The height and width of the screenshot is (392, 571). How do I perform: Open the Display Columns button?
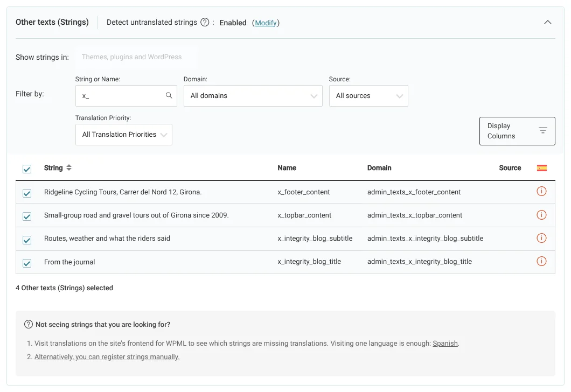517,131
